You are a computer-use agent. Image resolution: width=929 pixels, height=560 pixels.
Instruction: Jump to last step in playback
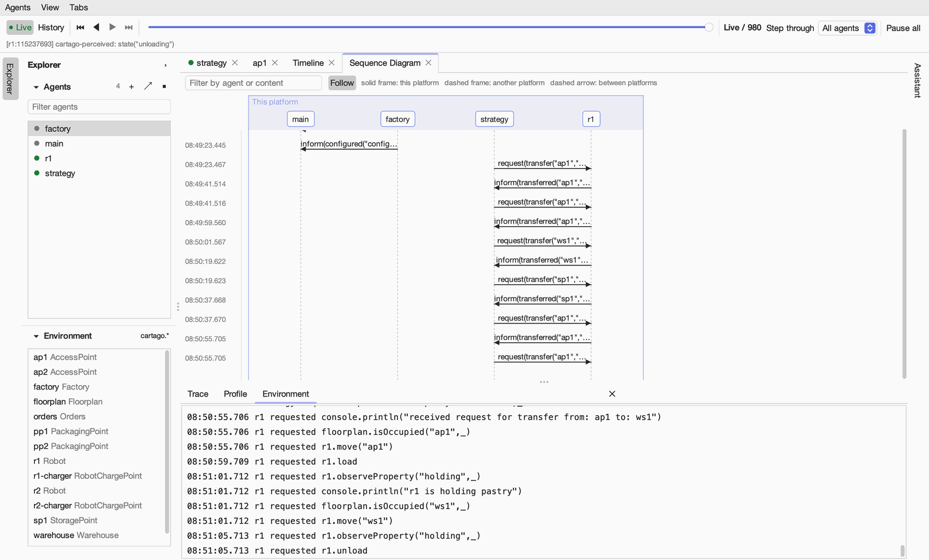[129, 27]
